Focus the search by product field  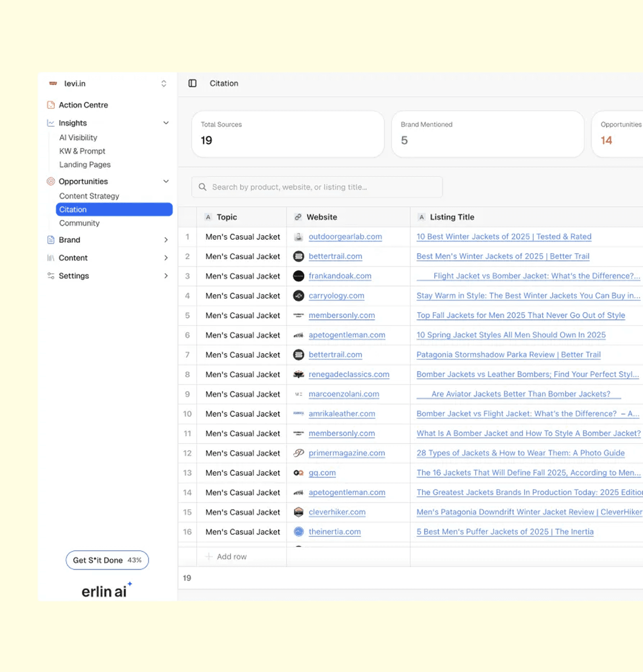tap(317, 187)
